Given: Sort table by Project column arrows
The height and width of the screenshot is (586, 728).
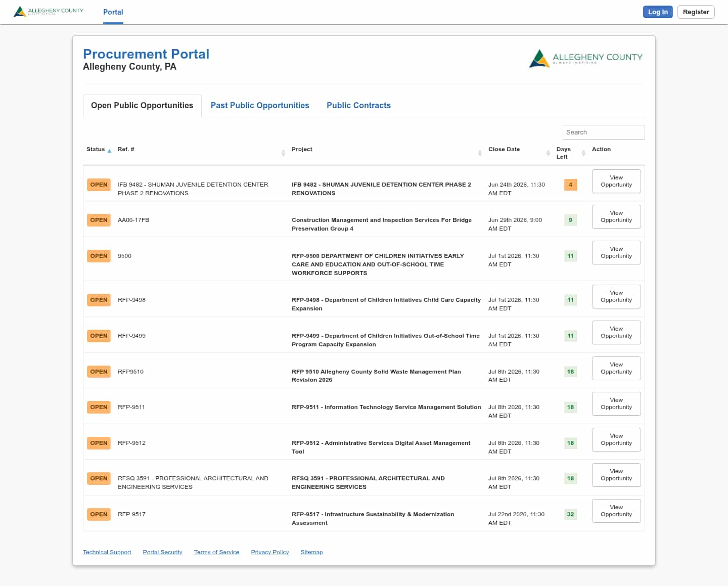Looking at the screenshot, I should coord(480,153).
